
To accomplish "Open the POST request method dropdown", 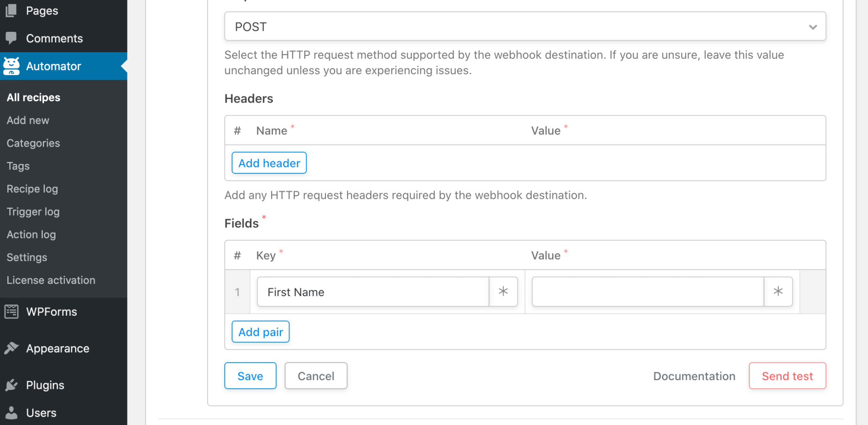I will pos(525,27).
